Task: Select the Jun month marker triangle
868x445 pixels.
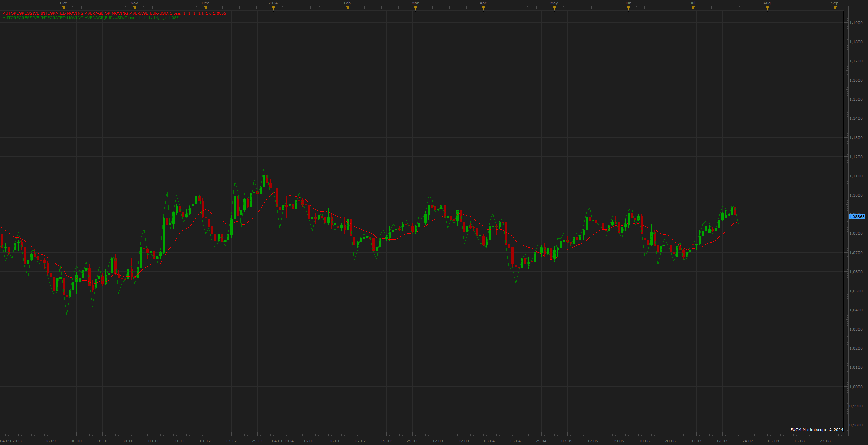Action: click(x=628, y=8)
